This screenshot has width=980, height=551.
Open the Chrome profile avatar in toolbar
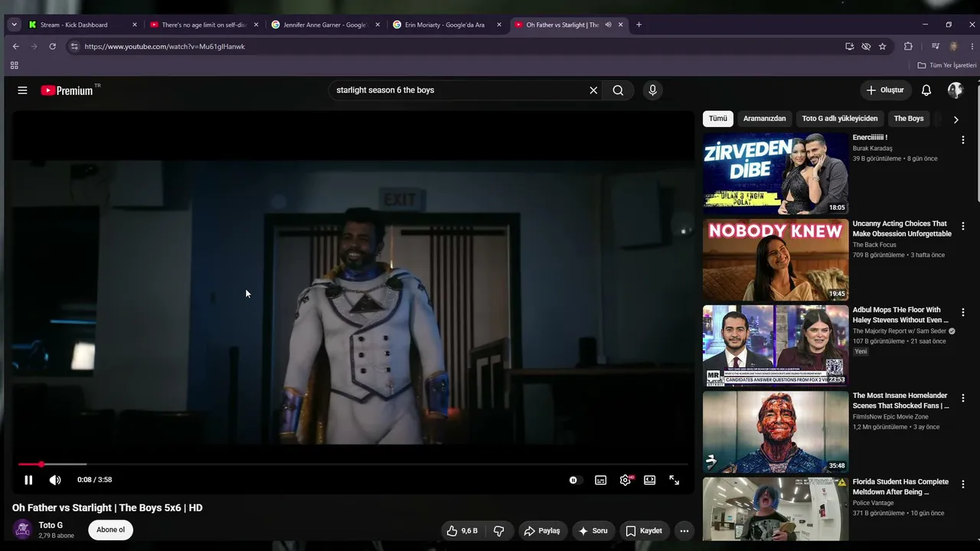[x=954, y=47]
